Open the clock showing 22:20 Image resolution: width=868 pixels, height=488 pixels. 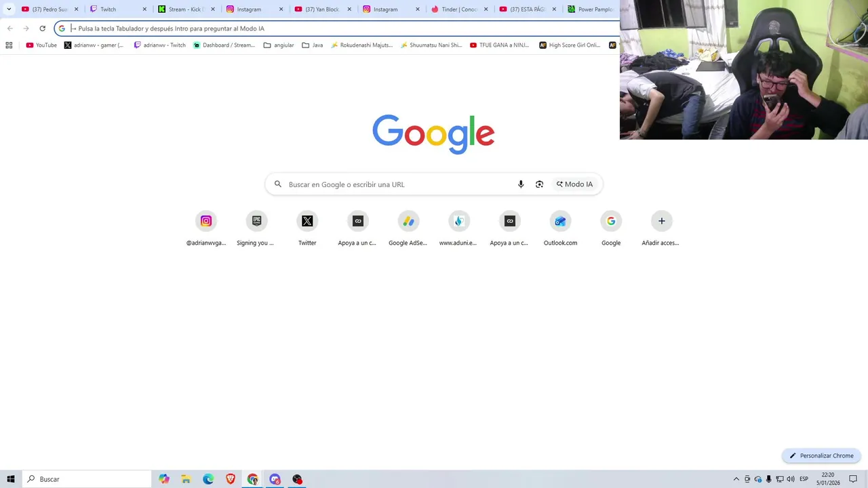click(828, 479)
